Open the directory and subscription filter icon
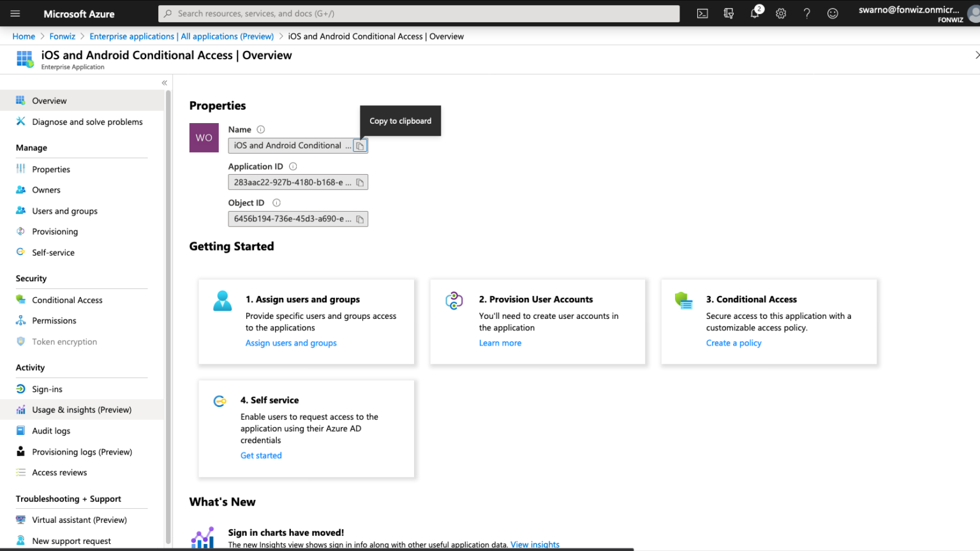 [729, 13]
